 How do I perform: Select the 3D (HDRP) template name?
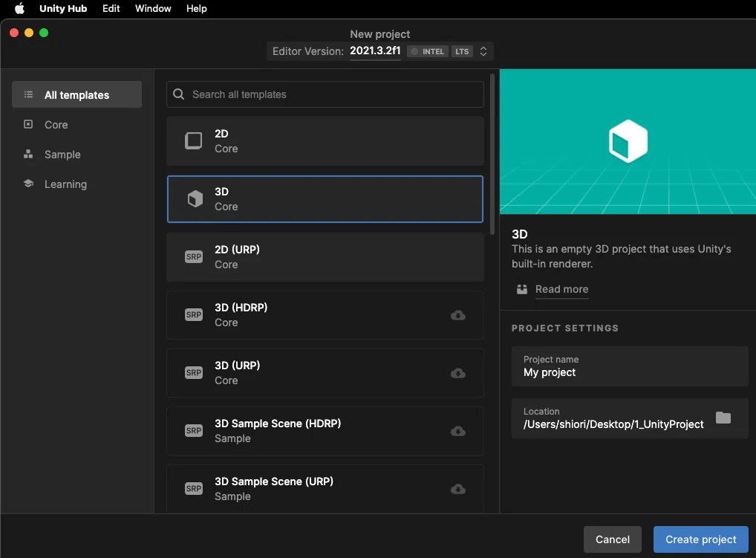click(x=241, y=307)
